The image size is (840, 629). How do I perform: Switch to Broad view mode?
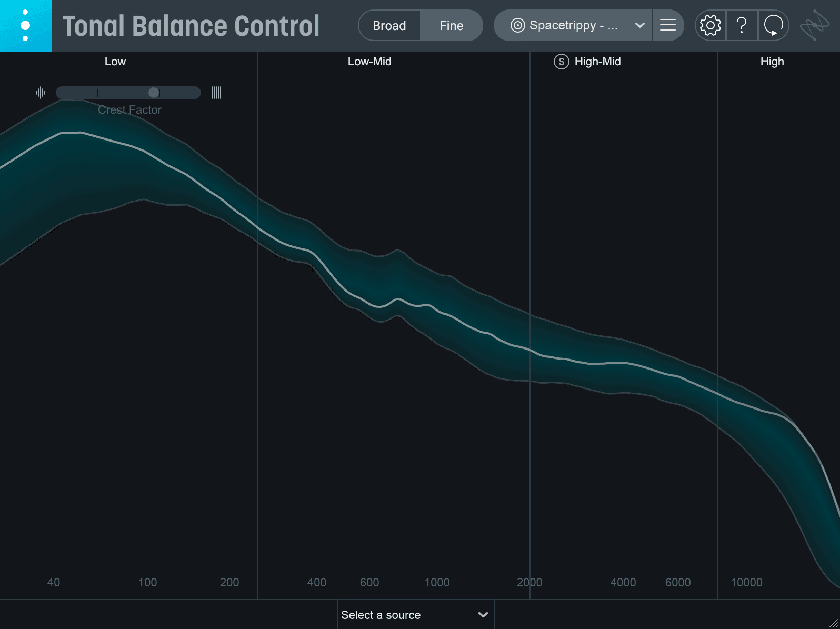click(389, 26)
